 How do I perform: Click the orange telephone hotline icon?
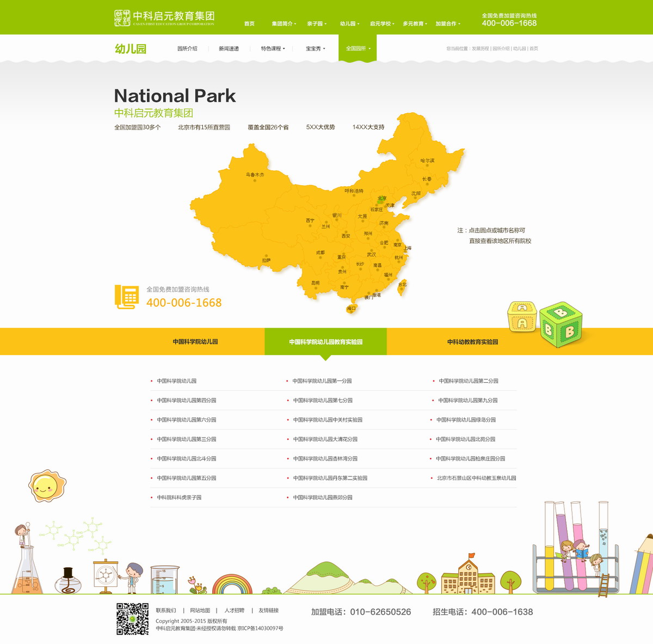(x=126, y=297)
